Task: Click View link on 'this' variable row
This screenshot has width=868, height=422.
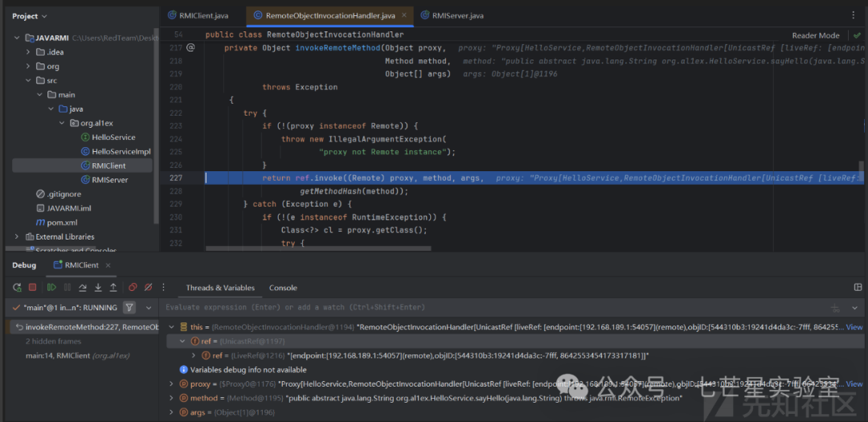Action: point(854,327)
